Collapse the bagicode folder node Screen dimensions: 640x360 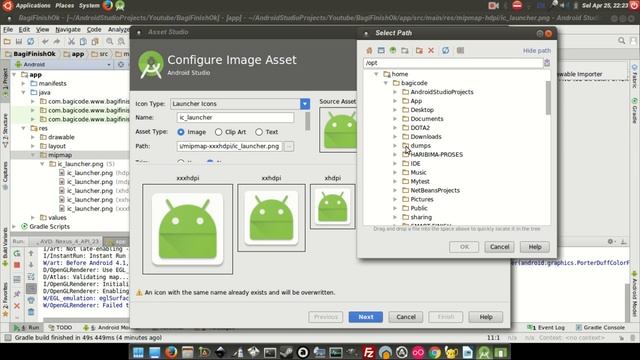point(386,83)
